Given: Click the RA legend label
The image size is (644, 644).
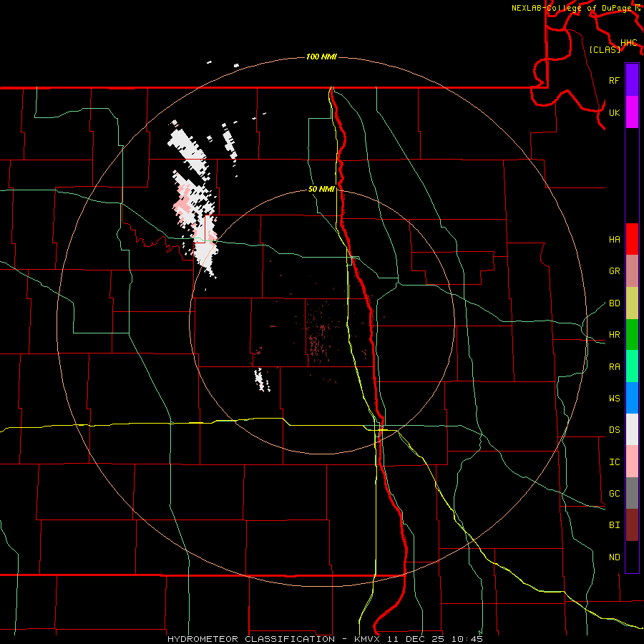Looking at the screenshot, I should click(x=615, y=367).
